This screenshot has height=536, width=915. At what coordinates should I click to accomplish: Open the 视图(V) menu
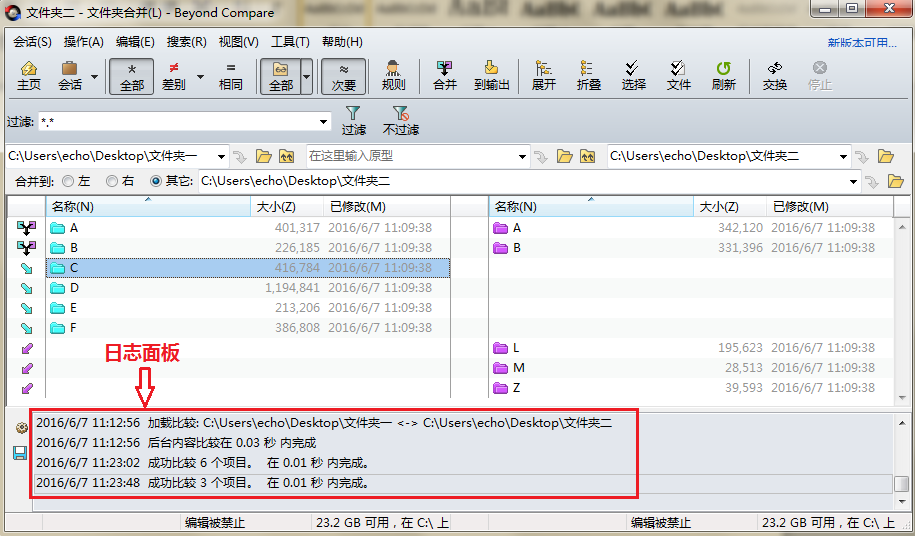(238, 42)
